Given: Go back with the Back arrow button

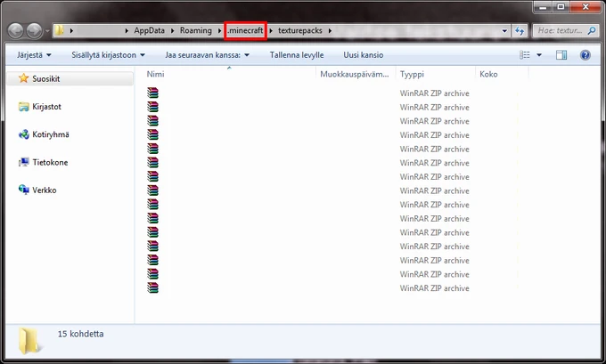Looking at the screenshot, I should click(x=16, y=31).
